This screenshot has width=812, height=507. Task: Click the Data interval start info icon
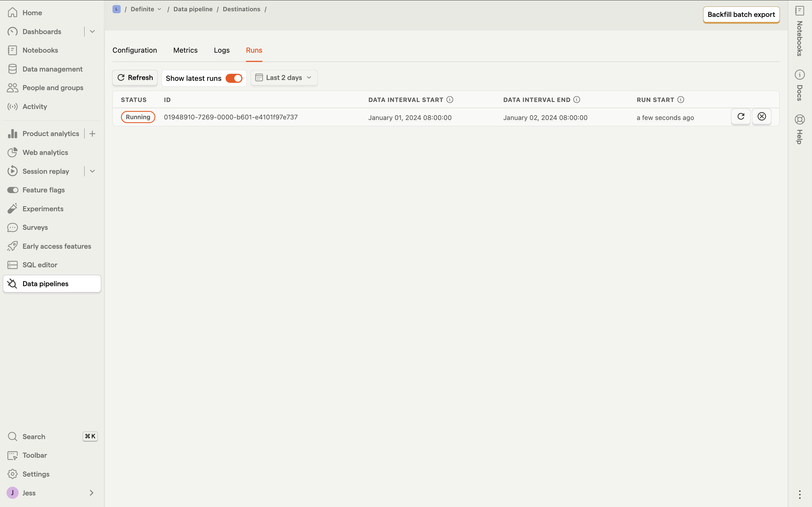tap(450, 100)
